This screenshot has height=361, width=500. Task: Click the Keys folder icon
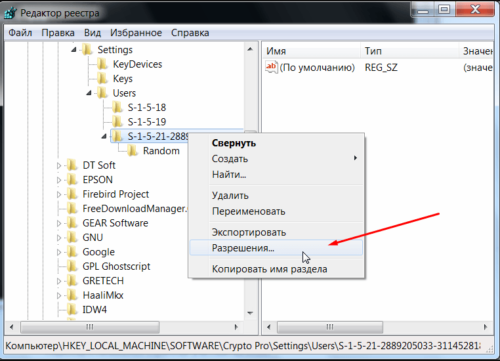[103, 79]
